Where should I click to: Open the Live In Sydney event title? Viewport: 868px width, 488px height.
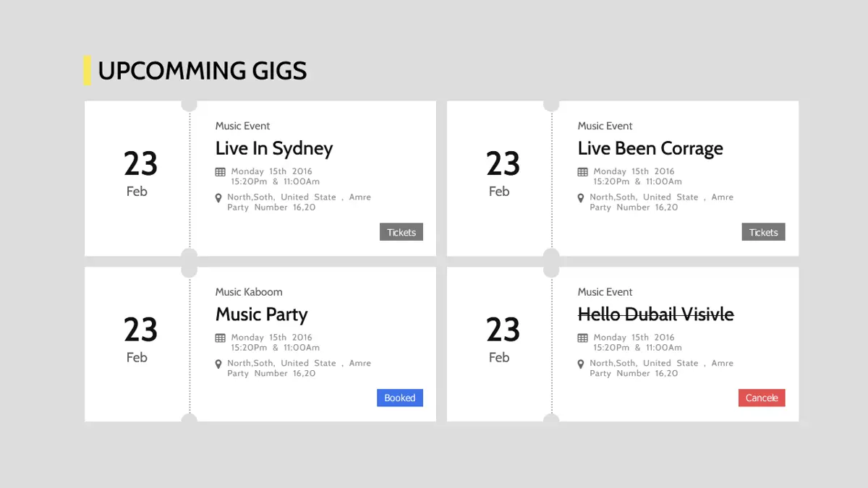[273, 148]
